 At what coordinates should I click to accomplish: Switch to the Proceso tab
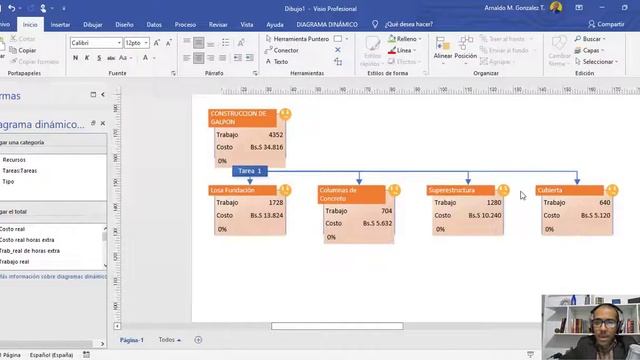click(x=185, y=24)
